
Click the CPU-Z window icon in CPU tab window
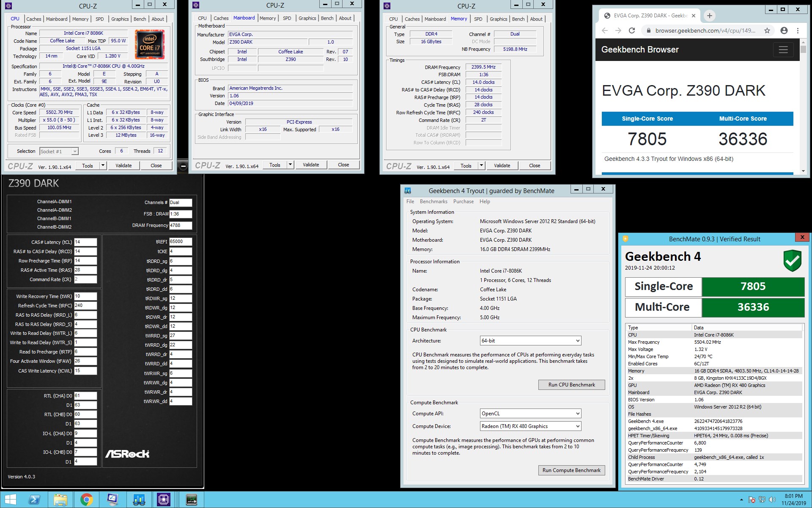tap(8, 6)
